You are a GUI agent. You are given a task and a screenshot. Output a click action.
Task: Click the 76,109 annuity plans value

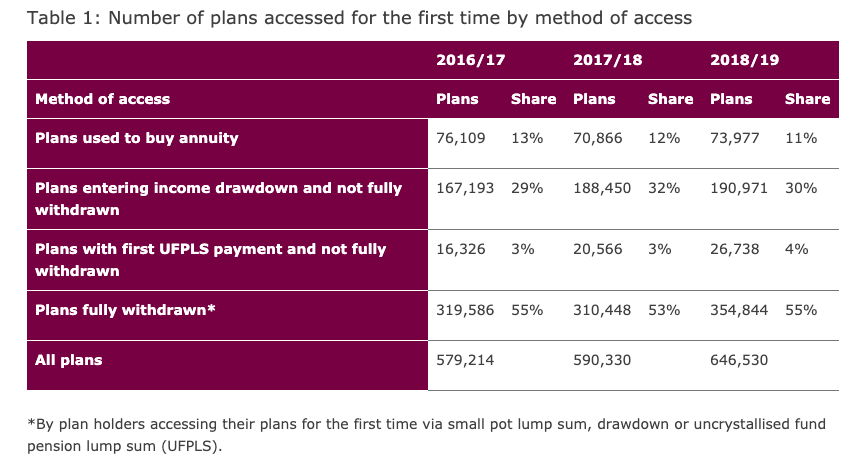point(461,138)
